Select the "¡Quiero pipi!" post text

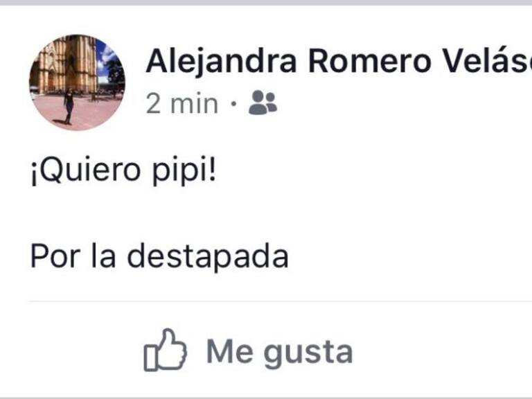[x=123, y=170]
